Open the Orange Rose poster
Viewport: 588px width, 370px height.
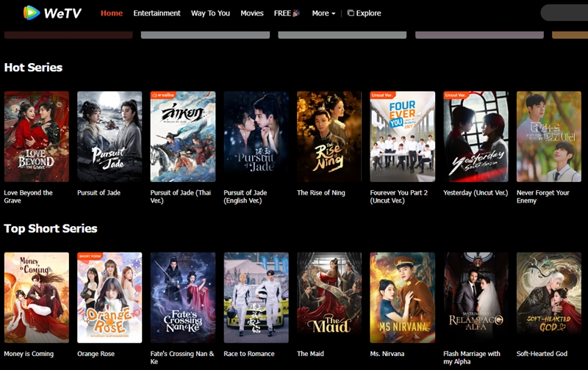(110, 298)
